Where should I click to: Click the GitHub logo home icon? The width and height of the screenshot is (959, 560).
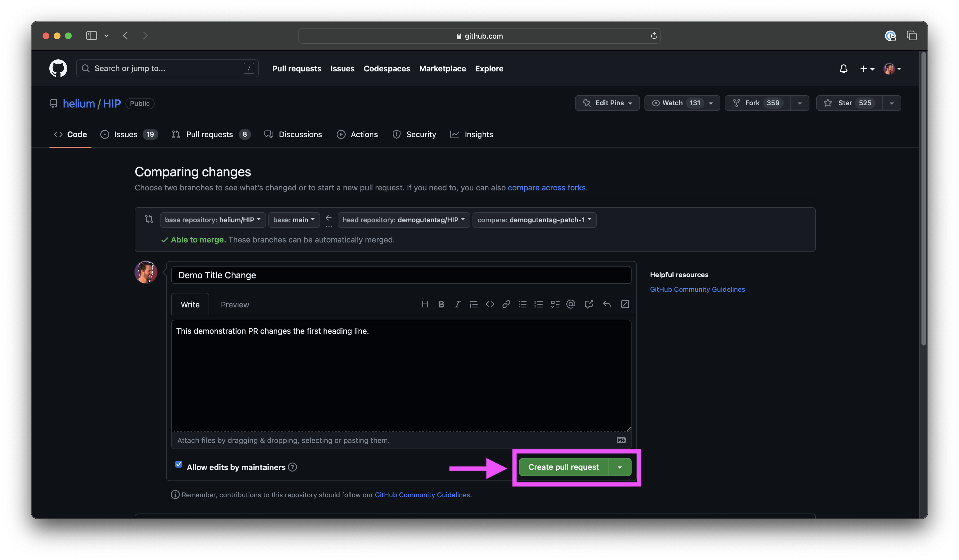tap(58, 69)
